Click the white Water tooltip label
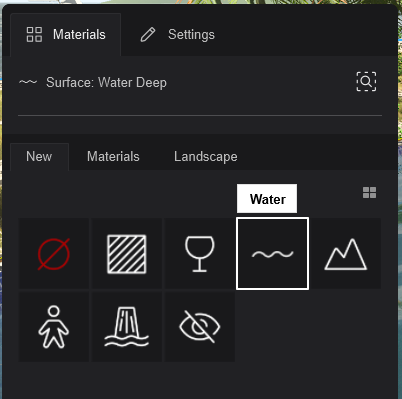This screenshot has width=402, height=399. [x=267, y=199]
